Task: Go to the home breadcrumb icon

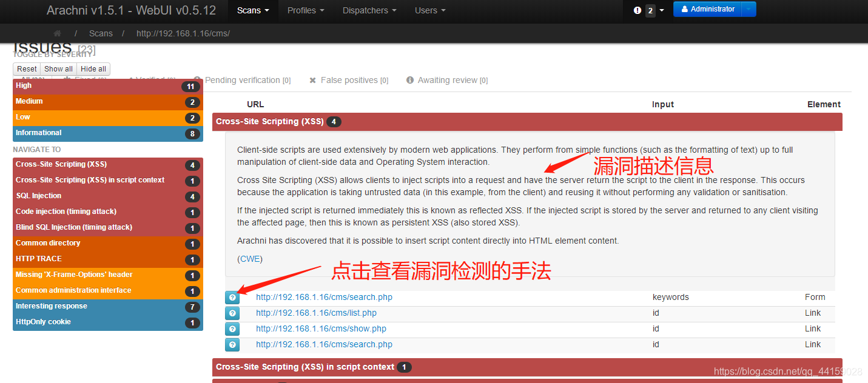Action: tap(57, 33)
